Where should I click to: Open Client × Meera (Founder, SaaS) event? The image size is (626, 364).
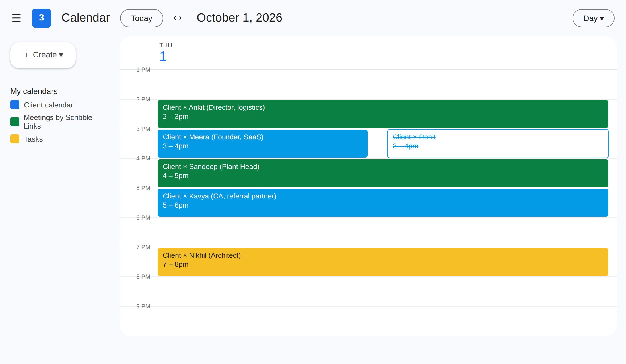point(263,144)
